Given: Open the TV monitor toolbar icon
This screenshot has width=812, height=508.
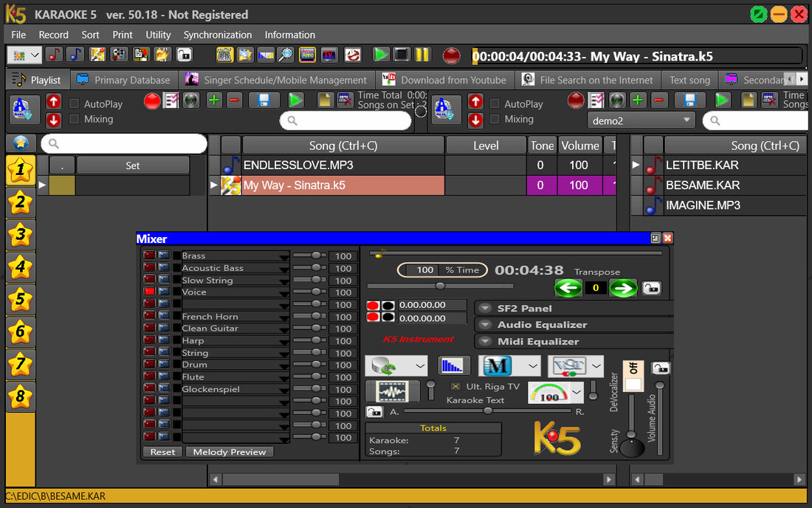Looking at the screenshot, I should point(329,55).
